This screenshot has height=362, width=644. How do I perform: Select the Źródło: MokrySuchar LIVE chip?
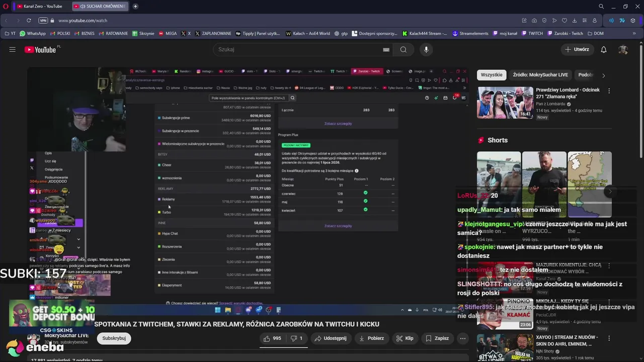[x=540, y=75]
